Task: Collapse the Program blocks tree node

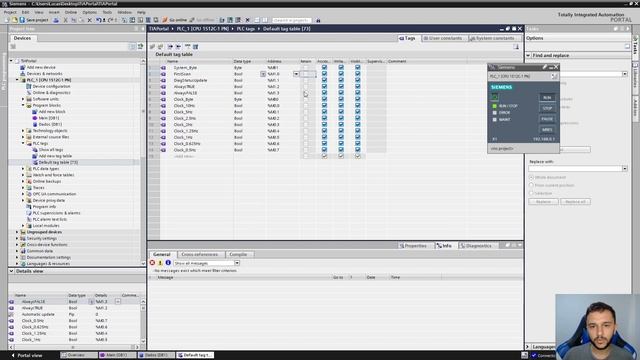Action: coord(23,105)
